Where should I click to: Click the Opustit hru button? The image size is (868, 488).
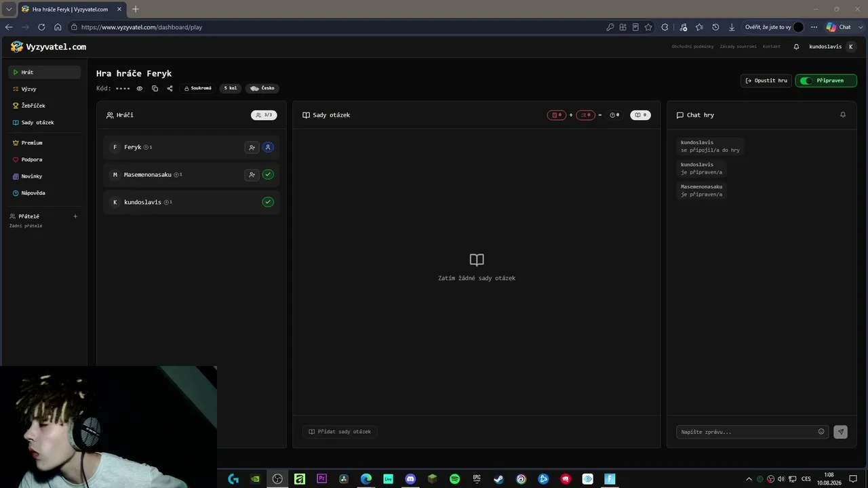tap(766, 81)
